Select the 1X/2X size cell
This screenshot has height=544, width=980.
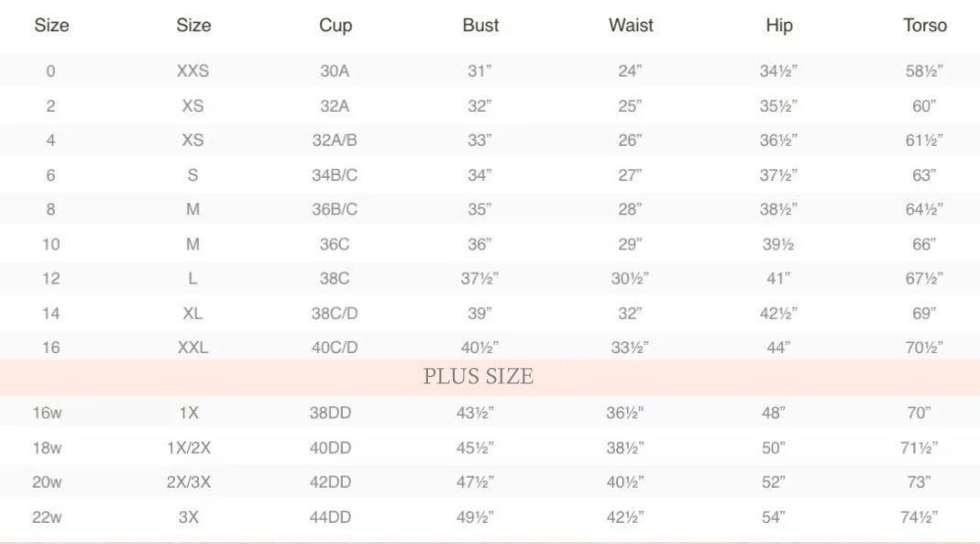pyautogui.click(x=189, y=448)
